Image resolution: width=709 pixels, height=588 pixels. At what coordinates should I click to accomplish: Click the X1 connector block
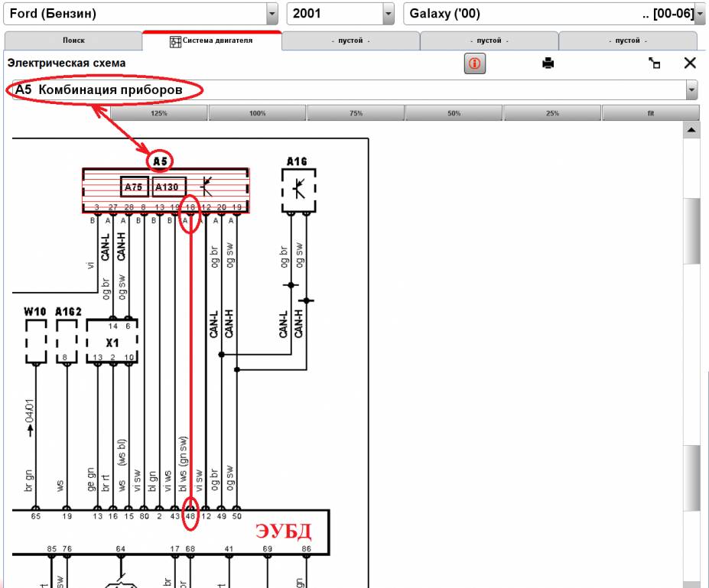(113, 342)
